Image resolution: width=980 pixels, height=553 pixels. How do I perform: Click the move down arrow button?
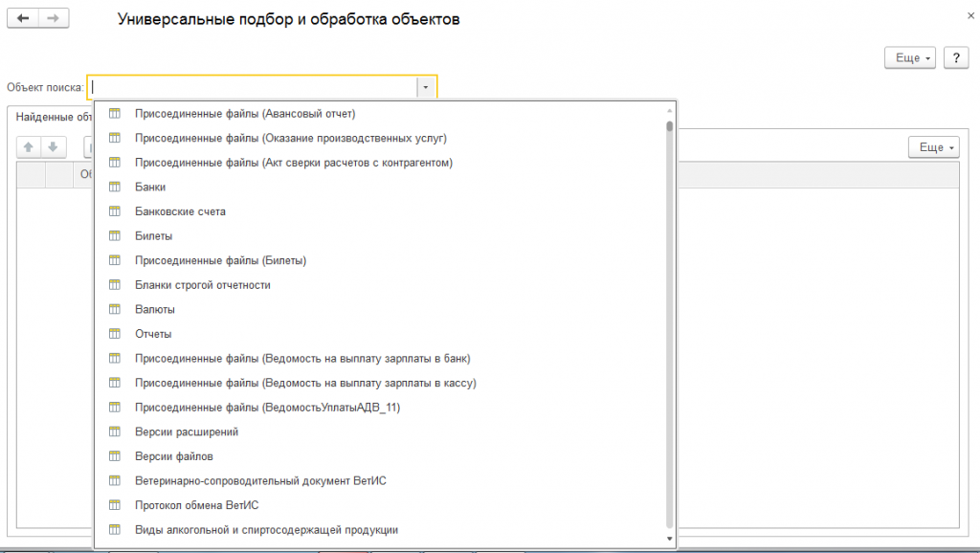(x=54, y=146)
